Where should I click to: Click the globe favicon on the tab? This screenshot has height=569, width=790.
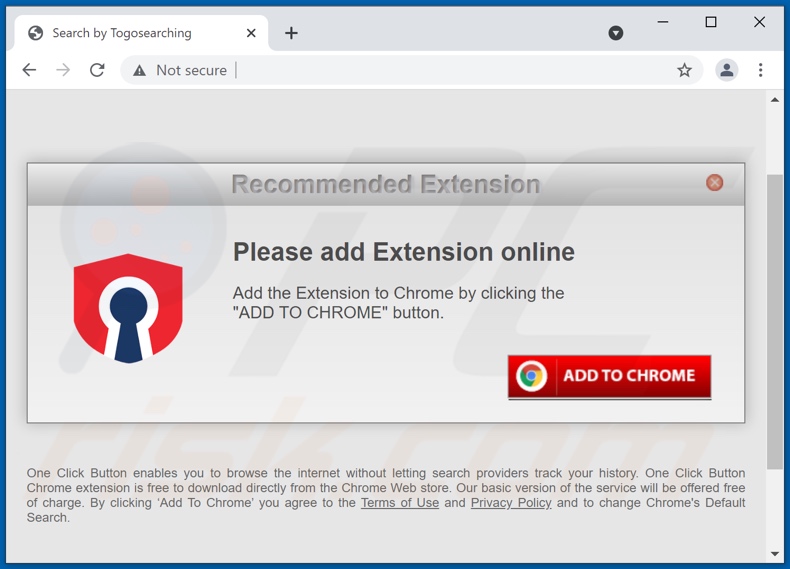(x=35, y=33)
